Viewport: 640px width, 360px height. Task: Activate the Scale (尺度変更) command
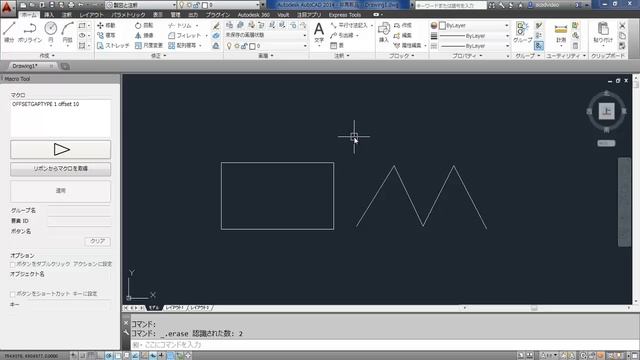click(149, 46)
